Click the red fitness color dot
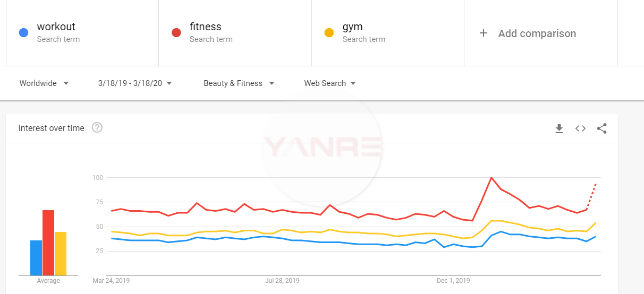 tap(176, 33)
